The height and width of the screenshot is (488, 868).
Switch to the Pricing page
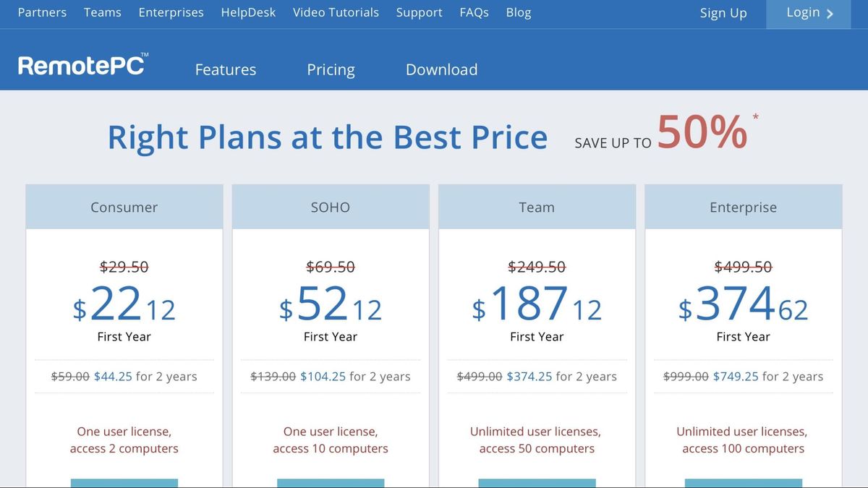[331, 69]
